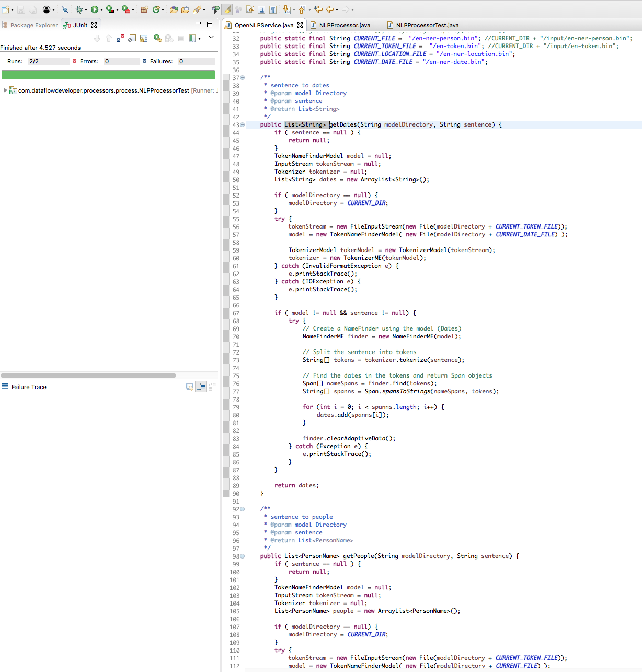Image resolution: width=642 pixels, height=672 pixels.
Task: Click the green JUnit test progress bar
Action: pos(108,75)
